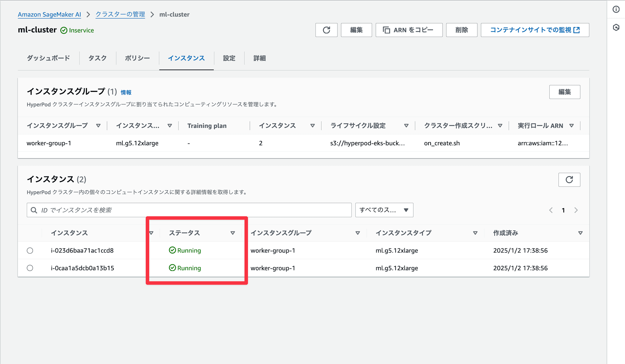Click Training plan column header
This screenshot has height=364, width=625.
click(x=207, y=126)
